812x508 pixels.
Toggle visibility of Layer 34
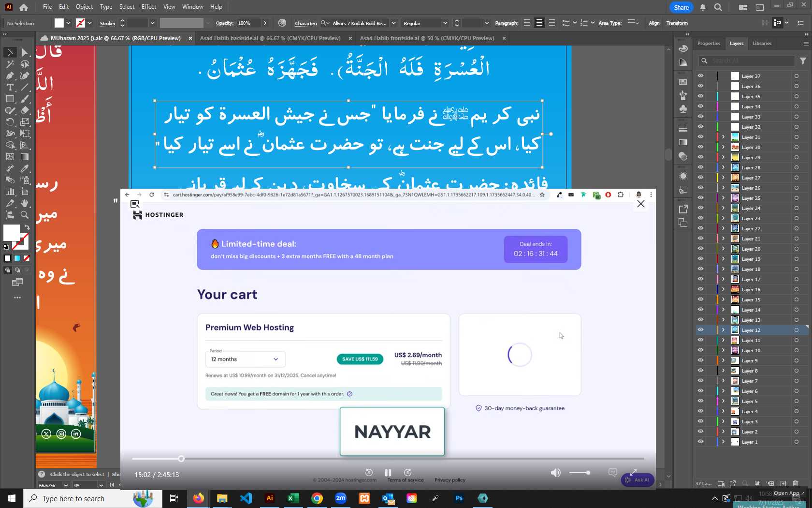click(x=700, y=106)
